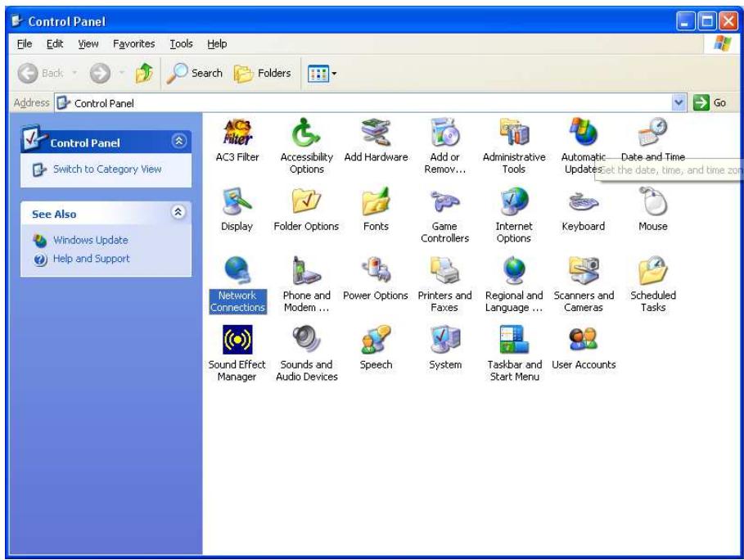The height and width of the screenshot is (560, 744).
Task: Click the Forward navigation button
Action: pos(100,73)
